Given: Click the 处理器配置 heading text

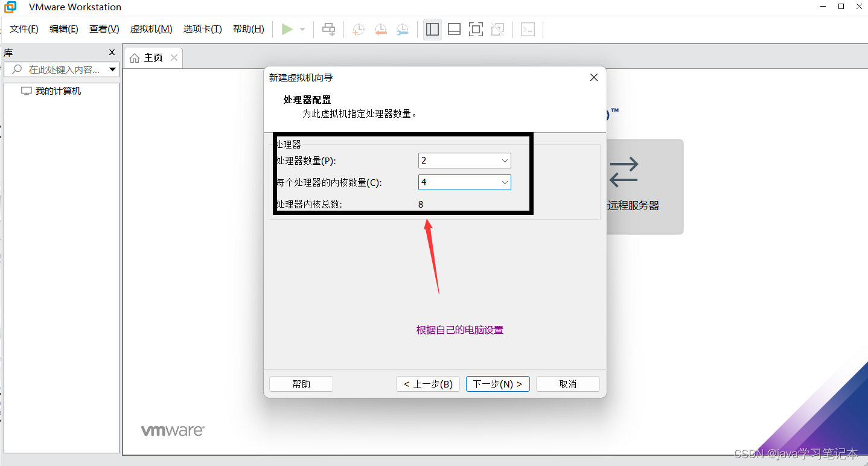Looking at the screenshot, I should 307,100.
